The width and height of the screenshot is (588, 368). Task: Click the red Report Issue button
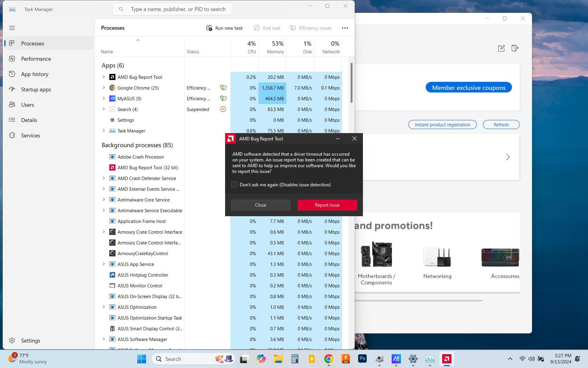click(x=327, y=205)
